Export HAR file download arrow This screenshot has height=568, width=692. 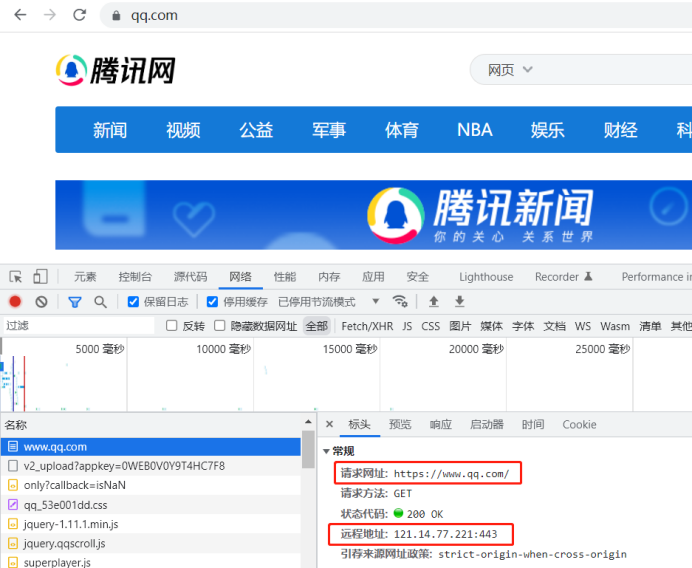point(459,301)
